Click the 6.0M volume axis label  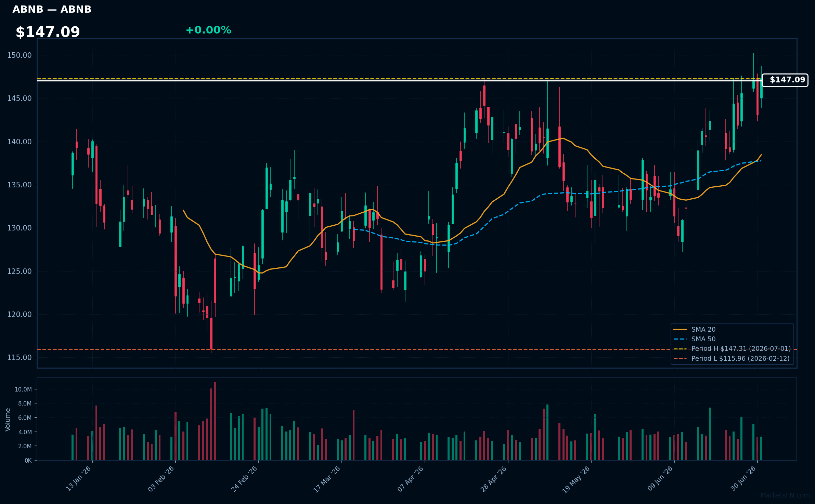coord(25,418)
